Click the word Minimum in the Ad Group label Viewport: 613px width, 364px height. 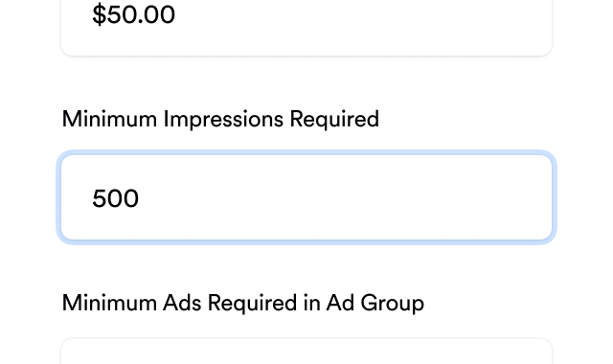pyautogui.click(x=109, y=303)
